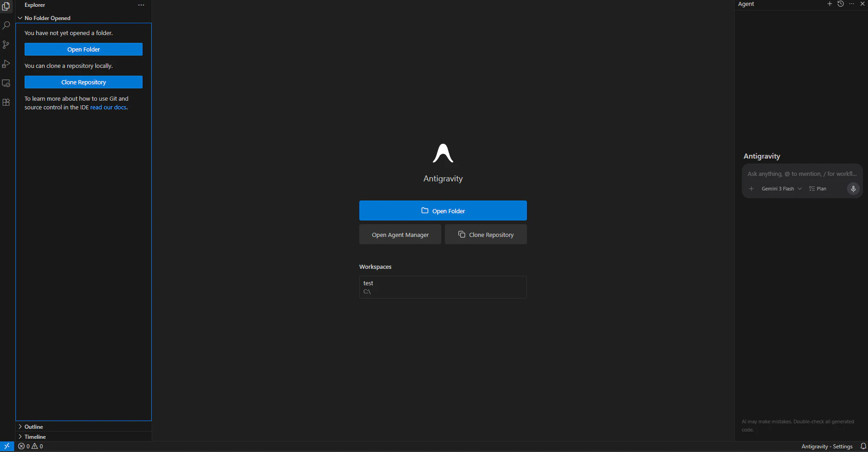Open notifications with the bell icon
The image size is (868, 452).
pos(863,447)
